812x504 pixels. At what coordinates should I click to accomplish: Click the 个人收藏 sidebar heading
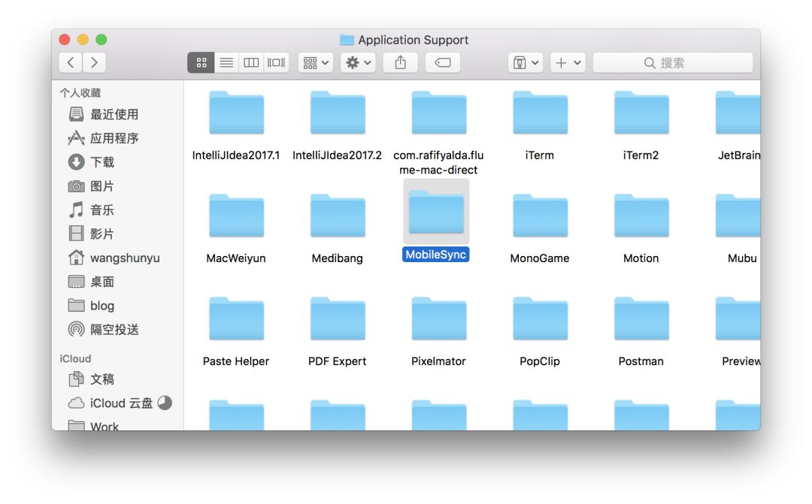(x=80, y=92)
